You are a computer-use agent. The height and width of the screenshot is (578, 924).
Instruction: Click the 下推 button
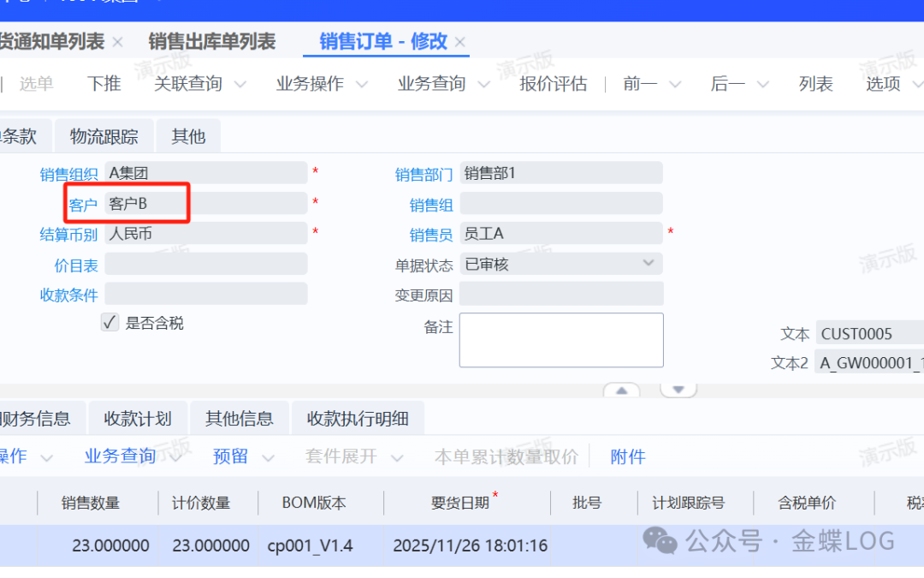[x=104, y=84]
